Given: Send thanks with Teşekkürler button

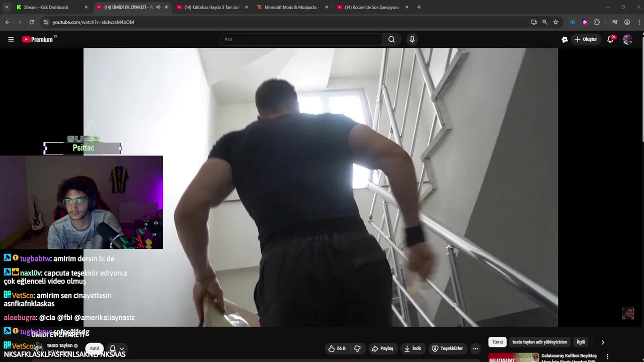Looking at the screenshot, I should click(447, 348).
